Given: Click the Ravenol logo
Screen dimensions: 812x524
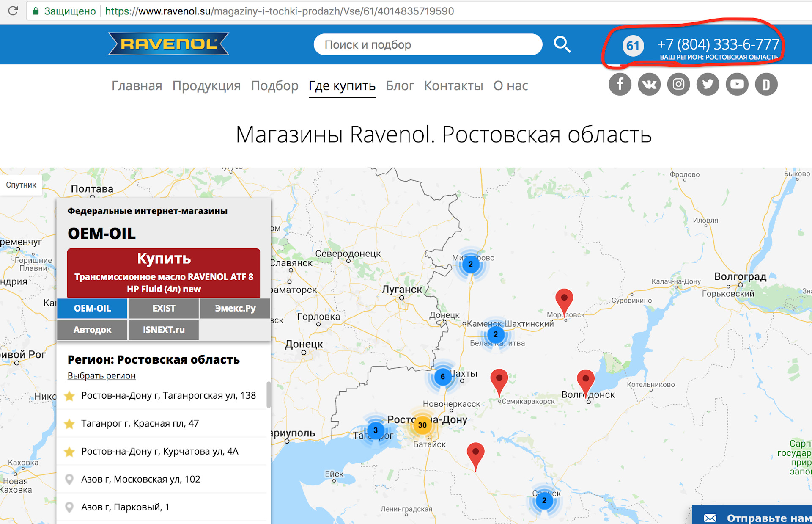Looking at the screenshot, I should (x=169, y=44).
